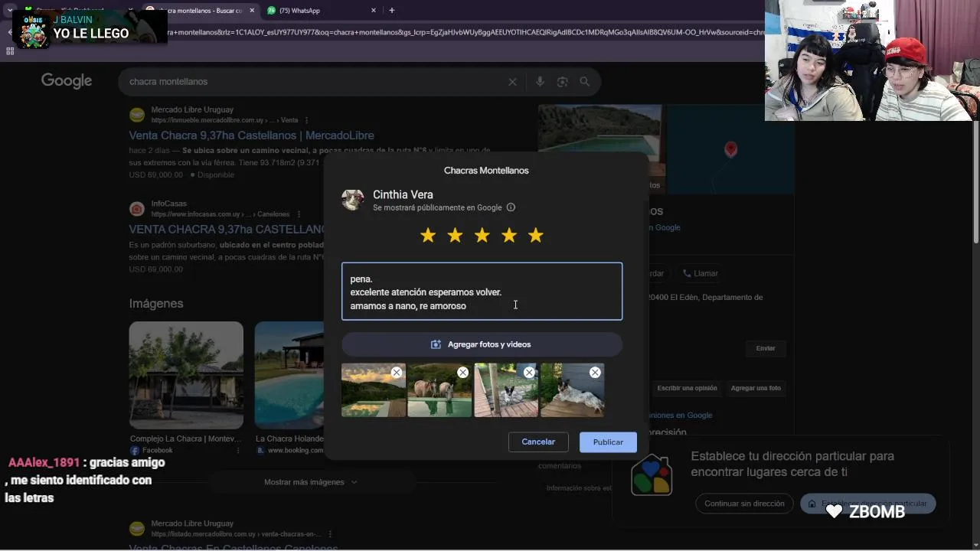Switch to chacra montellanos search tab

tap(201, 11)
